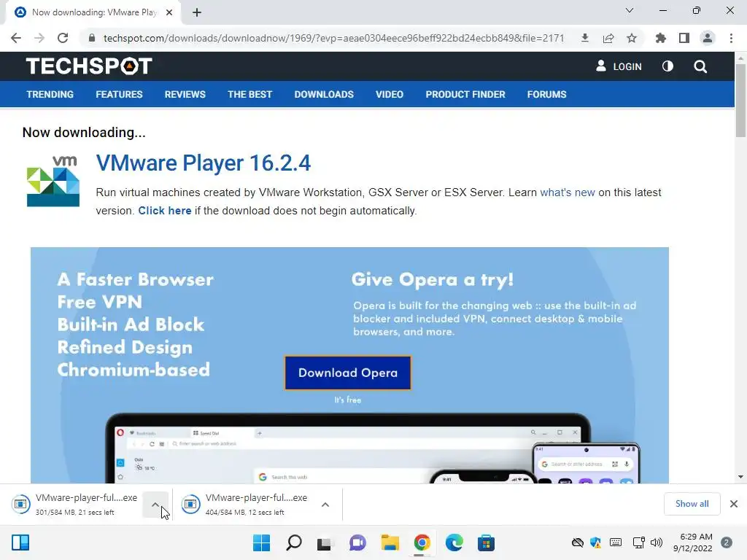The height and width of the screenshot is (560, 747).
Task: Open the tab search chevron
Action: [630, 10]
